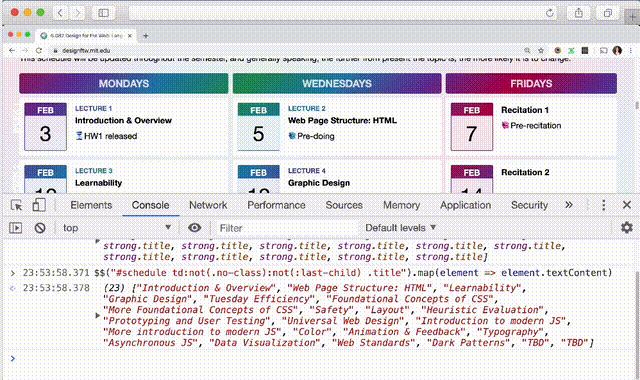Bookmark page with star icon
The image size is (640, 380).
coord(541,50)
